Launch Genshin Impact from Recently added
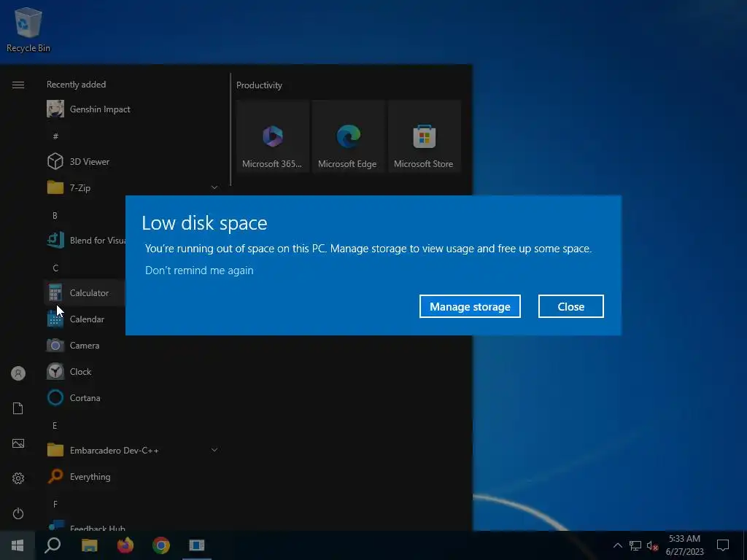The image size is (747, 560). coord(131,109)
